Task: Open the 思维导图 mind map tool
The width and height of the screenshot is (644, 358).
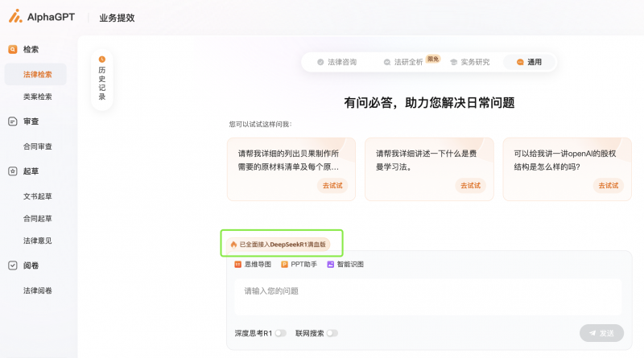Action: (x=253, y=264)
